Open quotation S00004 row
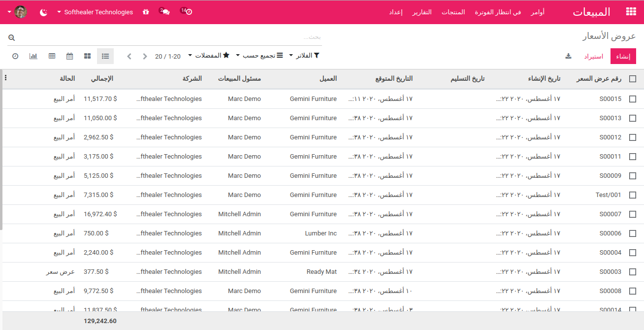Screen dimensions: 644x330 point(322,253)
